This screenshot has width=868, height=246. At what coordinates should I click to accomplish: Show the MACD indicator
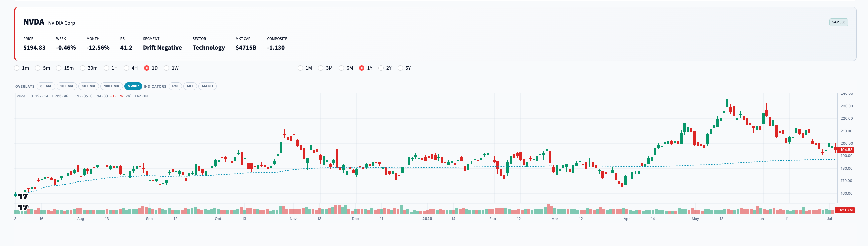207,86
